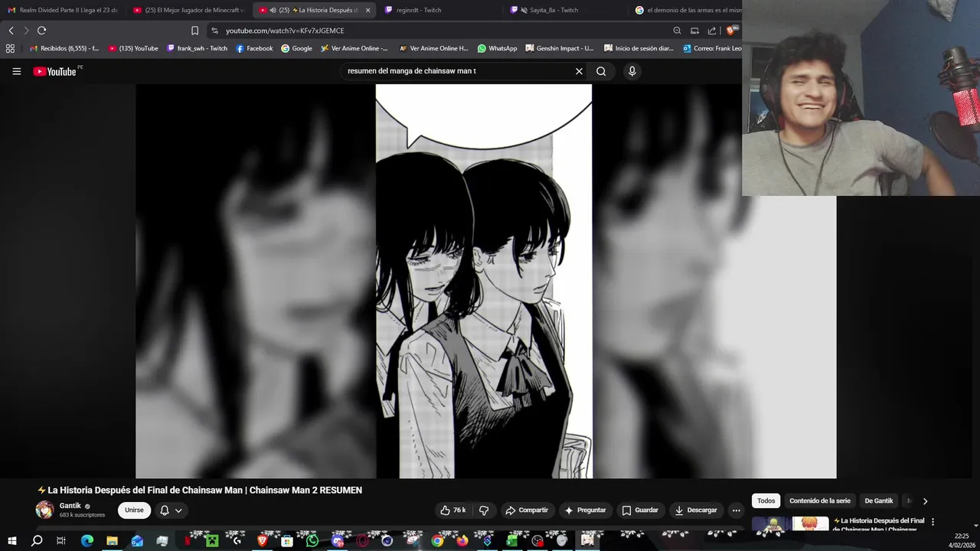The width and height of the screenshot is (980, 551).
Task: Open Brave browser from the taskbar
Action: pyautogui.click(x=263, y=540)
